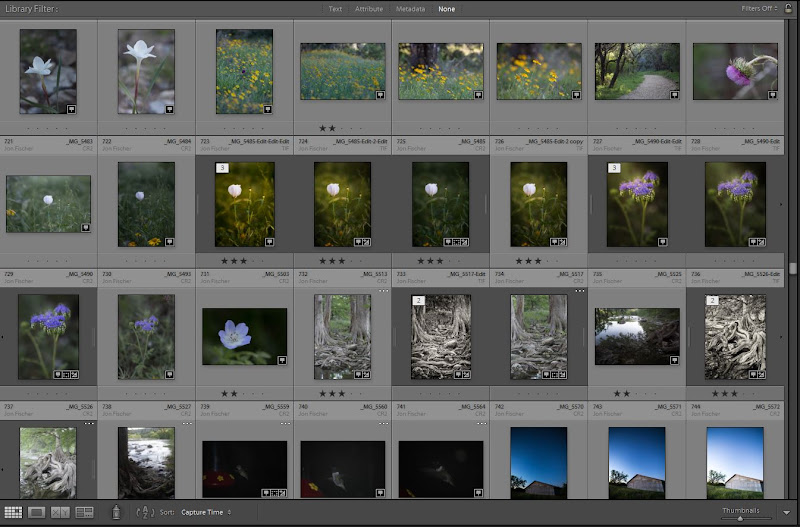Click the stack count badge 3 on white flower

pos(222,168)
